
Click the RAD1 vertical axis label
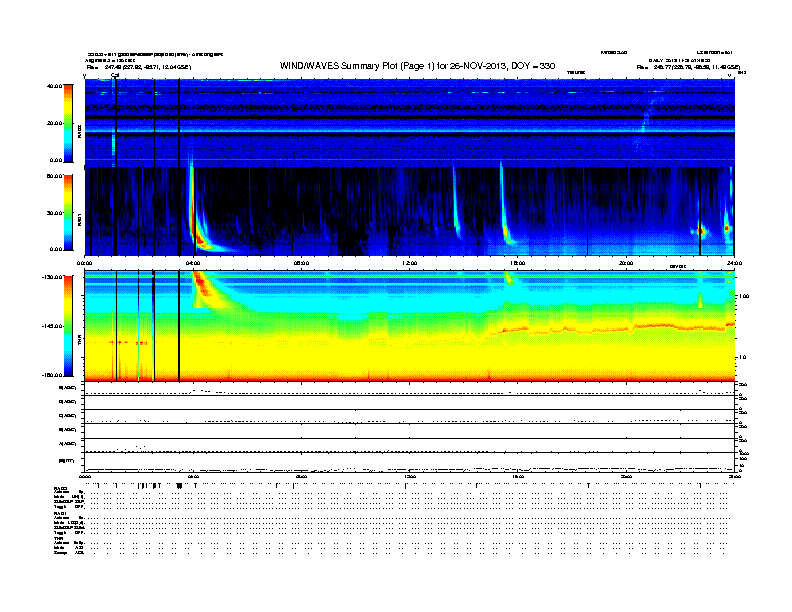tap(79, 219)
